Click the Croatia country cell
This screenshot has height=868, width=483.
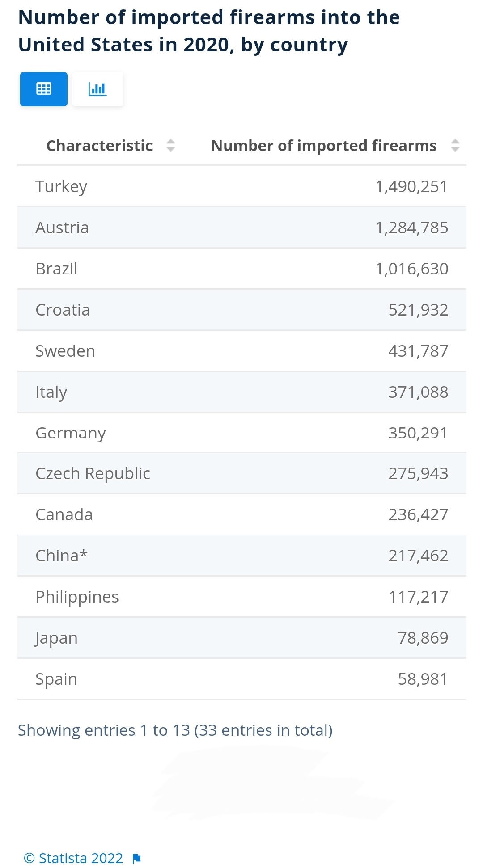63,310
